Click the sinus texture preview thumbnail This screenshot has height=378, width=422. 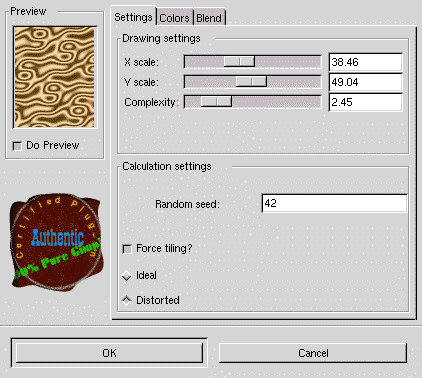[x=55, y=77]
